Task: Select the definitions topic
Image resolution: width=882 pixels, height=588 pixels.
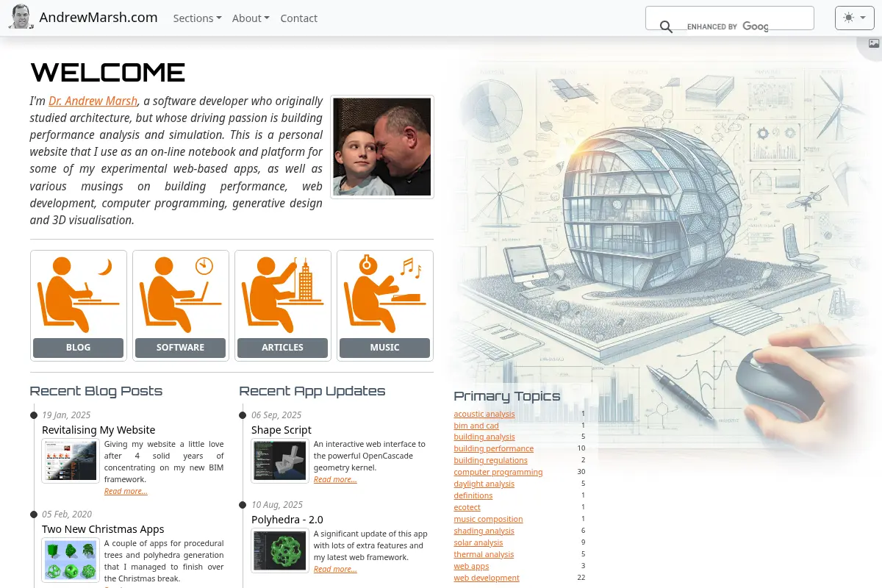Action: (x=473, y=495)
